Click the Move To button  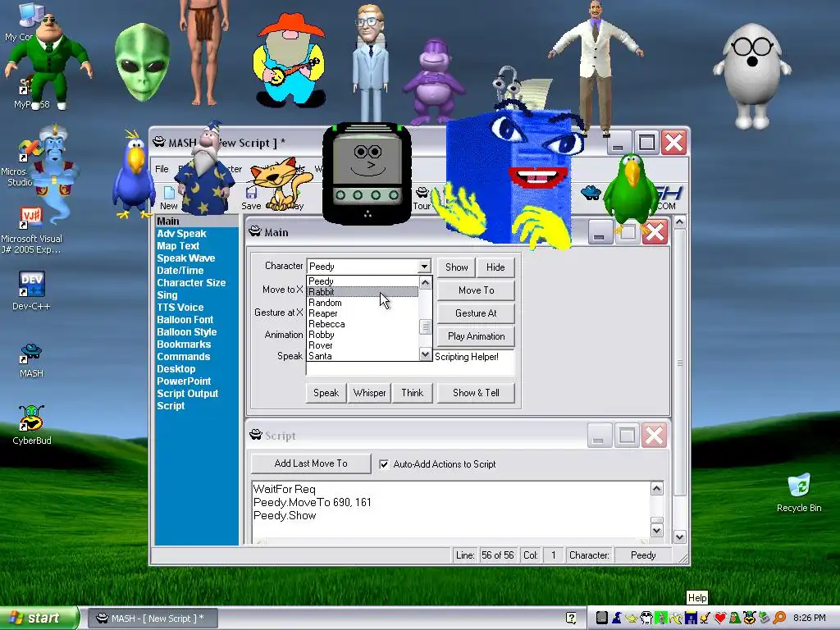click(x=477, y=290)
